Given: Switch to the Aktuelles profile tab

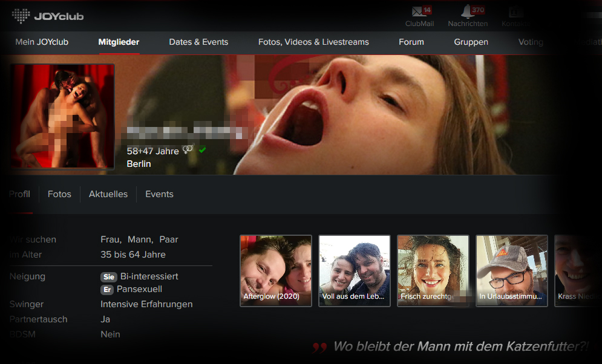Looking at the screenshot, I should click(x=108, y=194).
